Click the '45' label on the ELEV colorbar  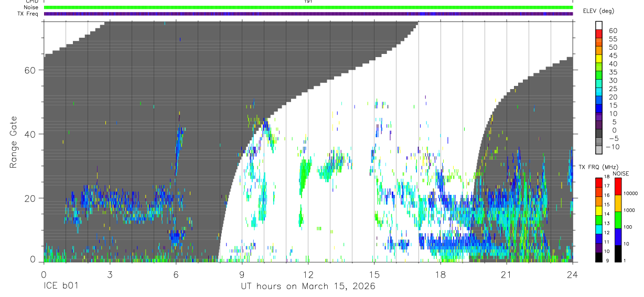(613, 56)
